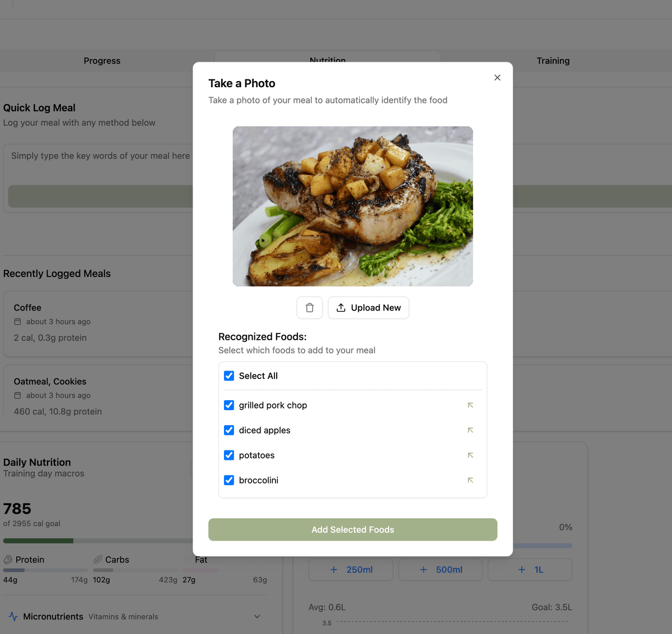
Task: Click the Micronutrients pulse icon
Action: [x=13, y=617]
